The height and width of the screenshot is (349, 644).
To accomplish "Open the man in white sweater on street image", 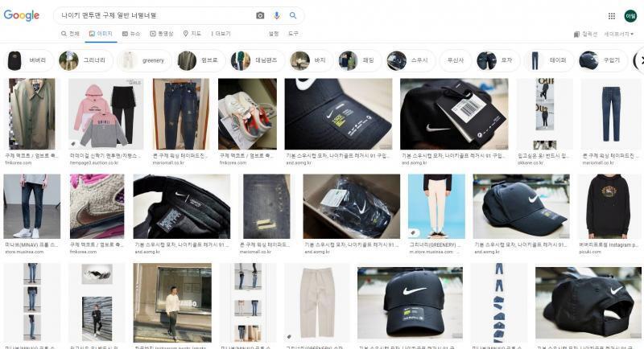I will (x=172, y=302).
